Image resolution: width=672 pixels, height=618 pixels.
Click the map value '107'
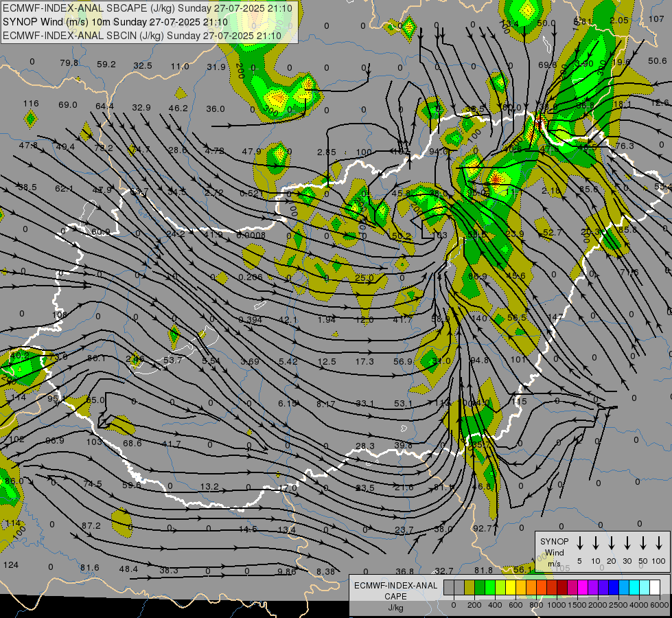click(x=656, y=19)
